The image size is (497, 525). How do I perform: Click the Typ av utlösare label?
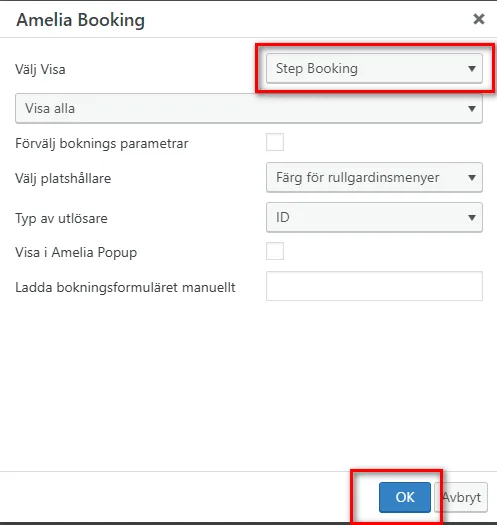pyautogui.click(x=61, y=219)
